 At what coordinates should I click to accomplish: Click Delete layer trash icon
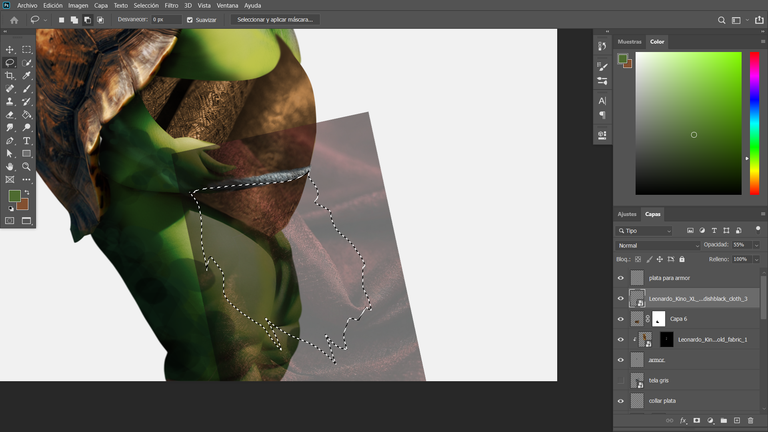(x=750, y=420)
